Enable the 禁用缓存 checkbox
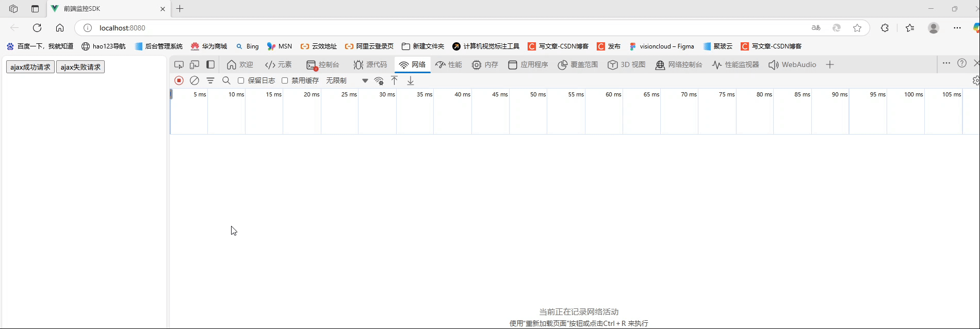 [285, 80]
